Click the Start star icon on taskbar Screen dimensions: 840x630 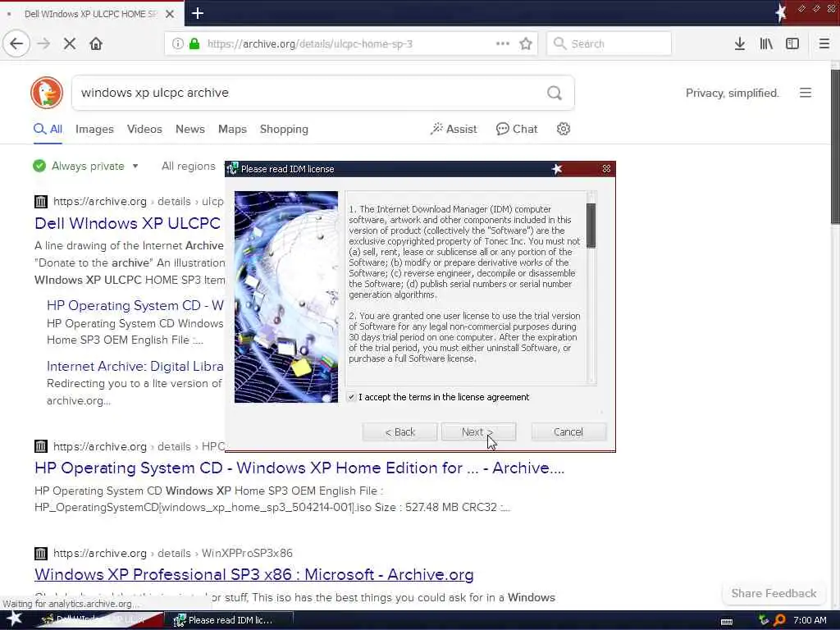tap(14, 619)
